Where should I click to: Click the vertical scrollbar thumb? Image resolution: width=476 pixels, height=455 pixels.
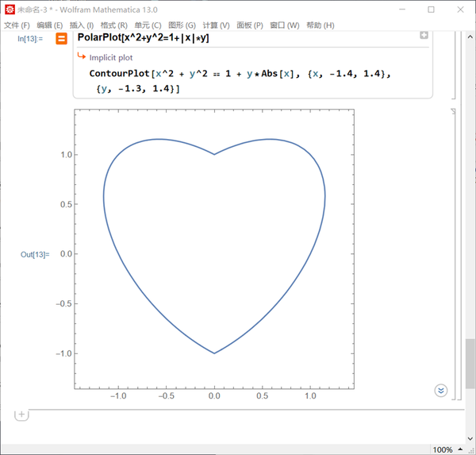[470, 364]
